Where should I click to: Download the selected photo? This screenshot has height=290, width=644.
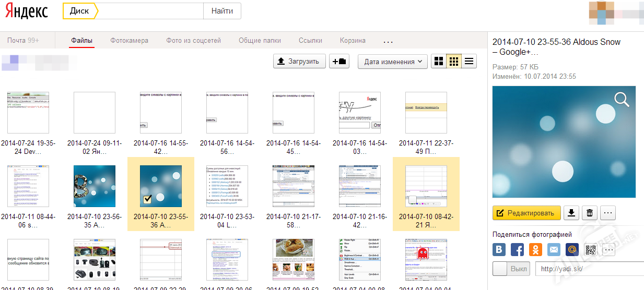(572, 213)
